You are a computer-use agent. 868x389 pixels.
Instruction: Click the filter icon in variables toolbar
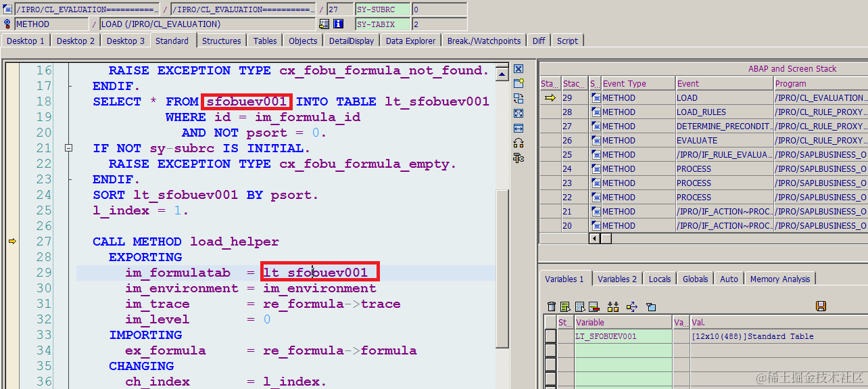pos(651,306)
